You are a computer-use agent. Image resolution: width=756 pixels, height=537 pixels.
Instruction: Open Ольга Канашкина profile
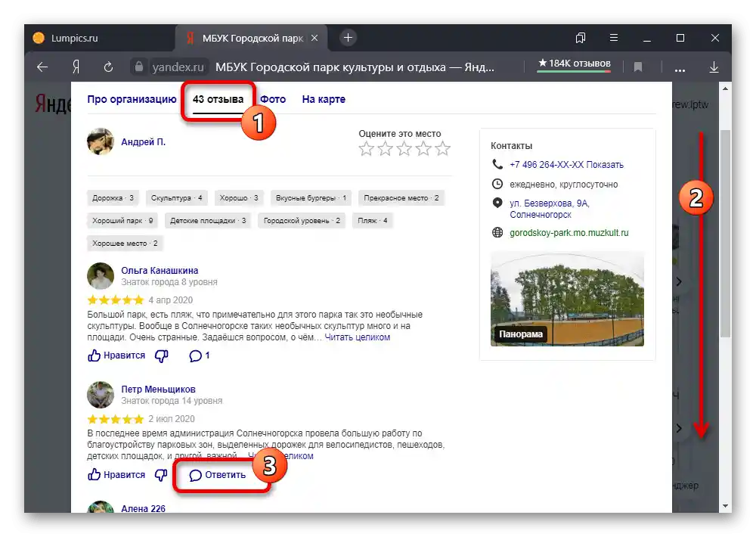160,271
